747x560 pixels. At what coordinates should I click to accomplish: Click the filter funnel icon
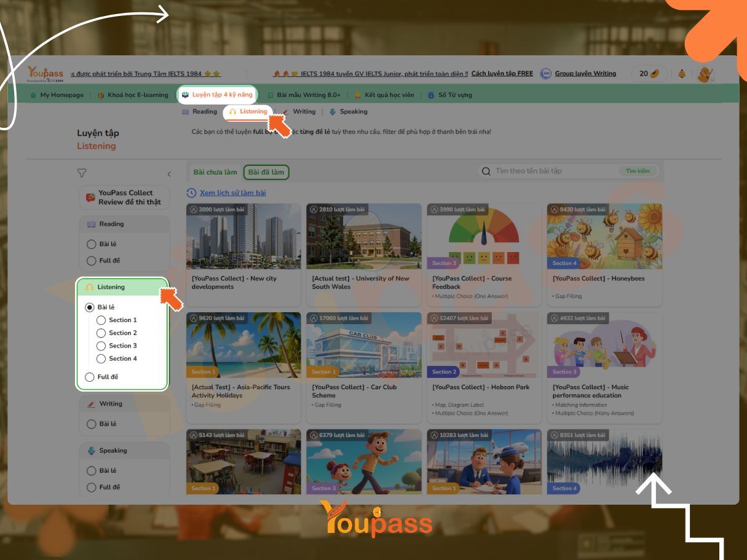pos(82,174)
